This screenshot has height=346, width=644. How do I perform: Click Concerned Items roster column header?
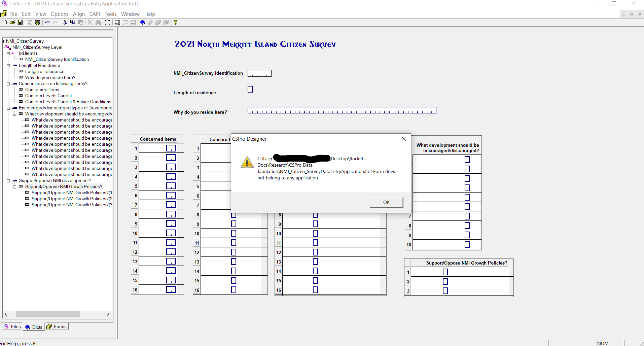coord(158,139)
